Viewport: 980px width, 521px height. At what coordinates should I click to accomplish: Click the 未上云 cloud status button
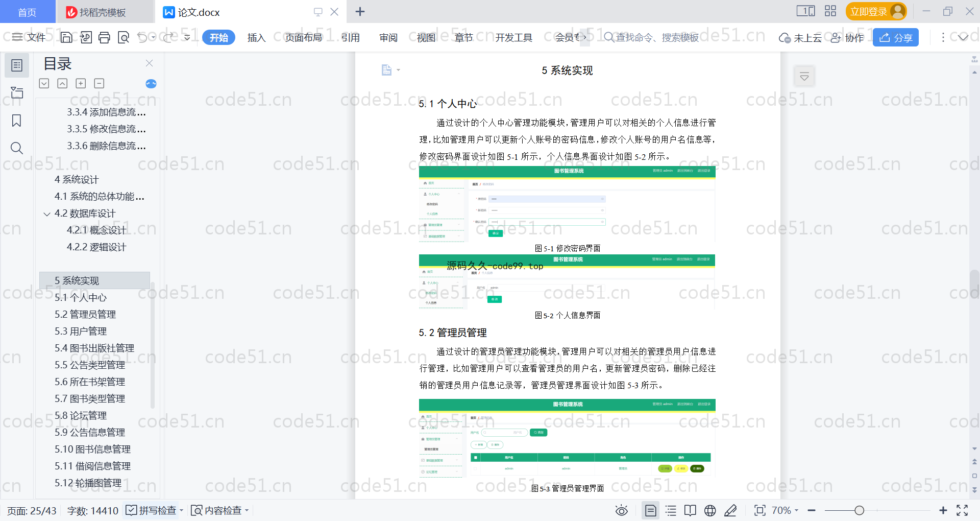800,38
